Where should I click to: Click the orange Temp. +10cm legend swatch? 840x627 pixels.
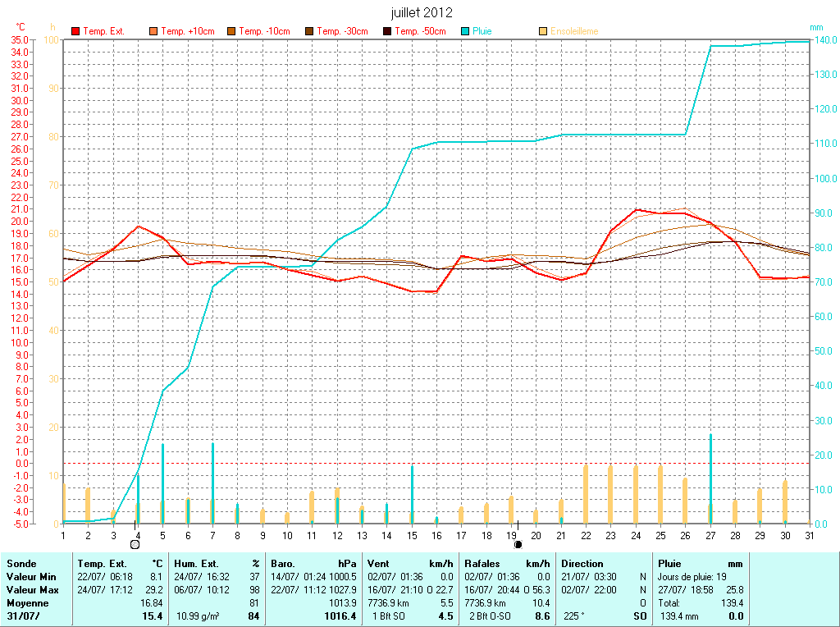[x=153, y=31]
